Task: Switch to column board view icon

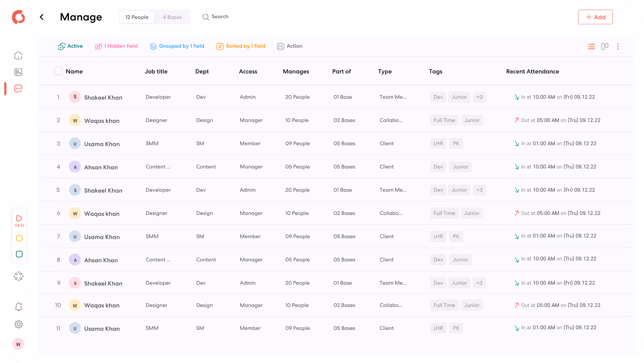Action: tap(604, 46)
